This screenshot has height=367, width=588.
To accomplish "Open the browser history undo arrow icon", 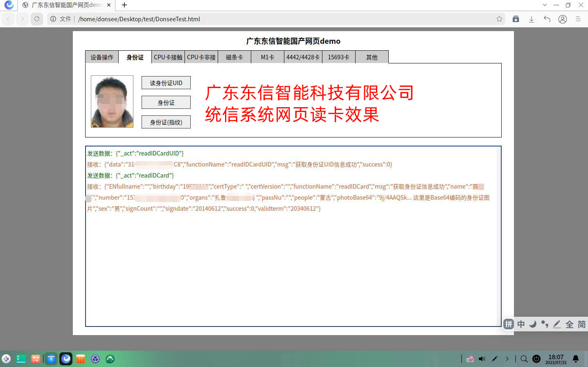I will 547,19.
